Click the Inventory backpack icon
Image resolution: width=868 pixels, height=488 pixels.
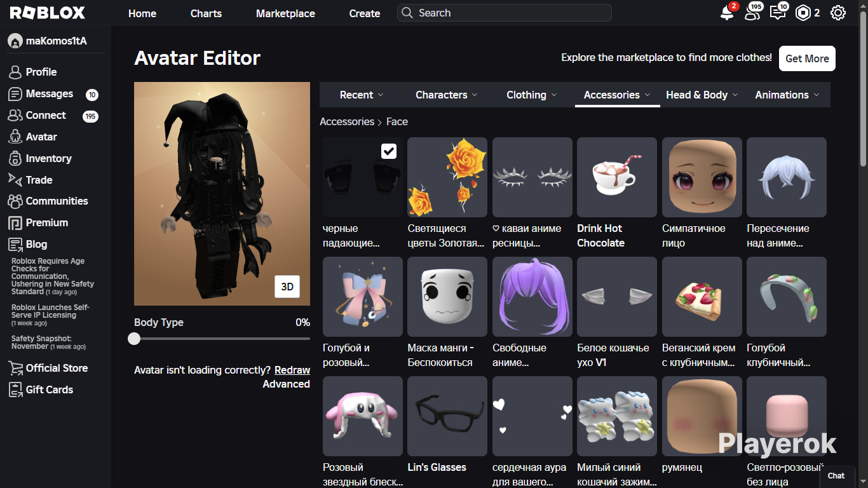pos(15,158)
